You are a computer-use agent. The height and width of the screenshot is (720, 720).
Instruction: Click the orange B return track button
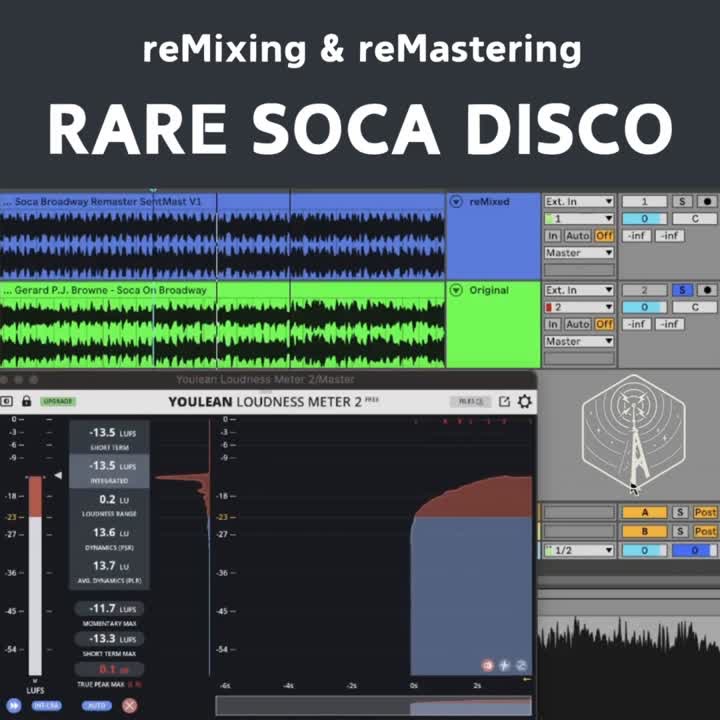644,531
